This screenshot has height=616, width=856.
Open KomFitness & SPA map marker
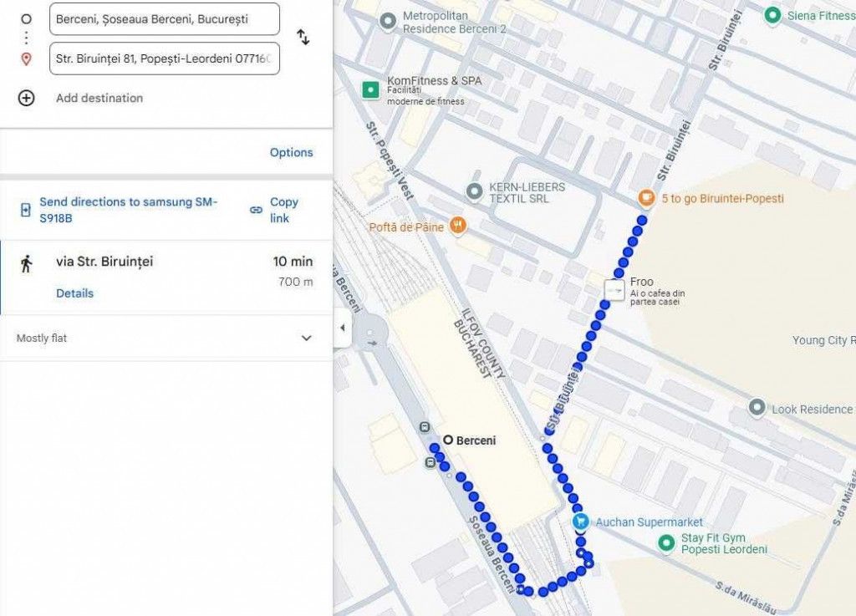pos(370,89)
